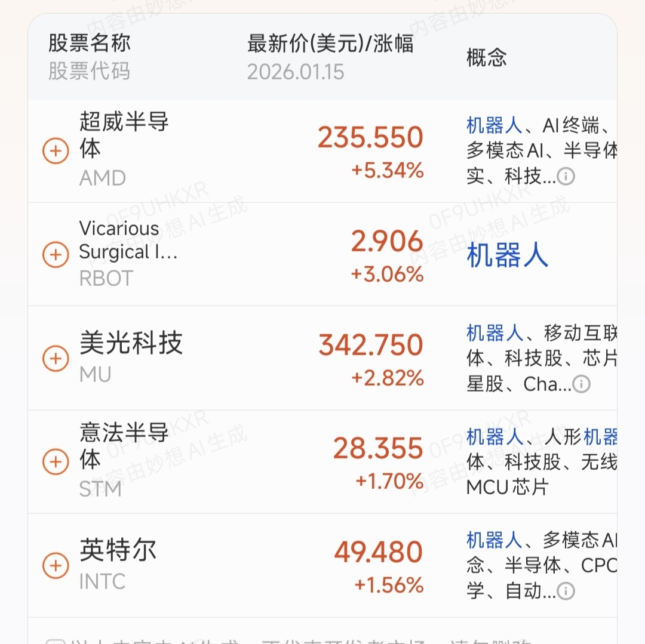Image resolution: width=645 pixels, height=644 pixels.
Task: Show info icon for 美光科技 concepts
Action: (x=581, y=384)
